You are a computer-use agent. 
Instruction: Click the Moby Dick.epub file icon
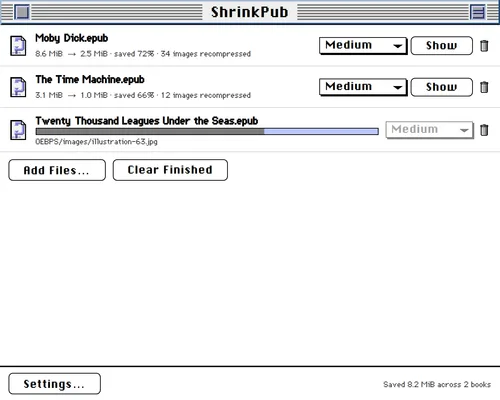tap(18, 46)
